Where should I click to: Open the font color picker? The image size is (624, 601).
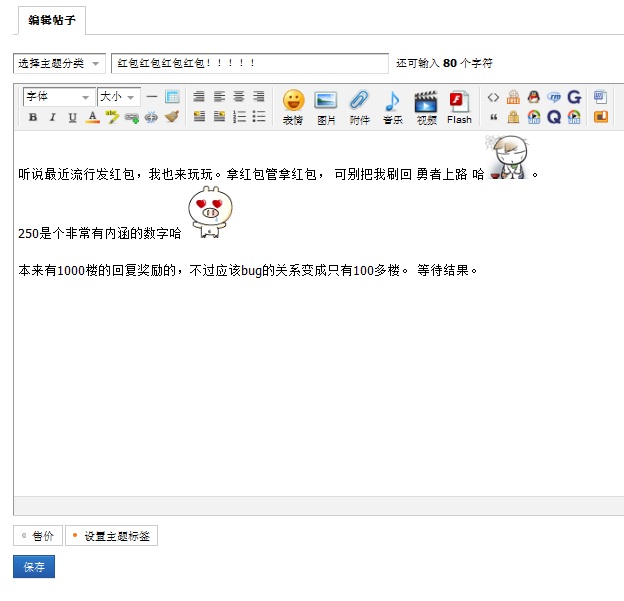pos(92,117)
